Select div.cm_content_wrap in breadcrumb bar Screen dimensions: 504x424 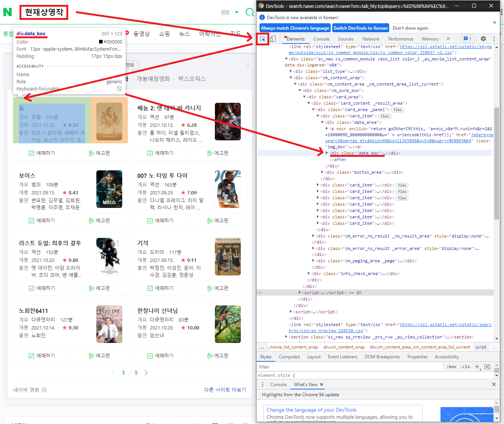tap(344, 347)
